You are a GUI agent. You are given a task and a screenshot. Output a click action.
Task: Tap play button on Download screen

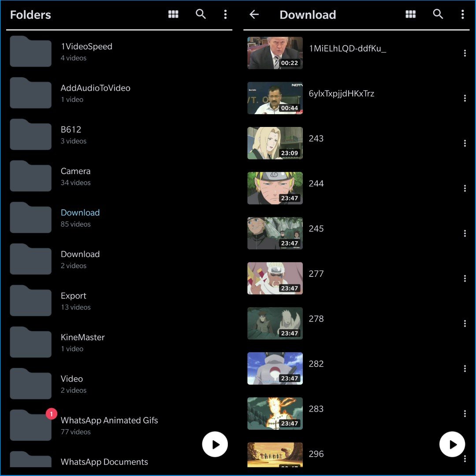click(x=452, y=444)
